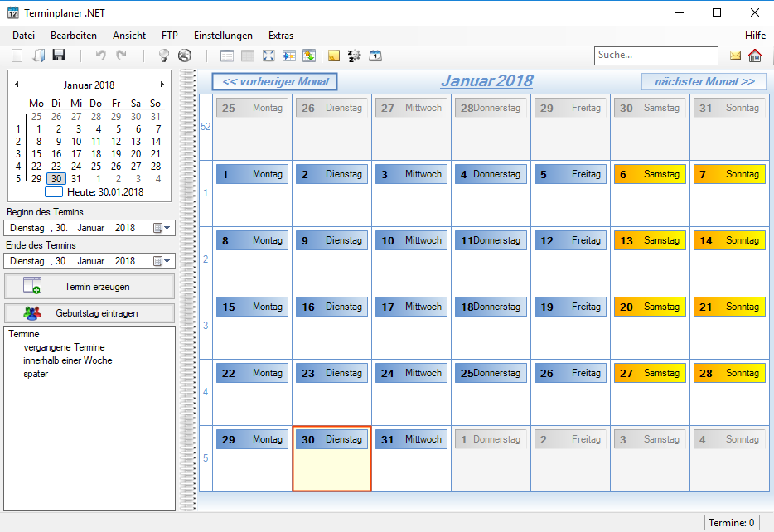Go to next month in mini calendar
Image resolution: width=774 pixels, height=532 pixels.
coord(162,85)
